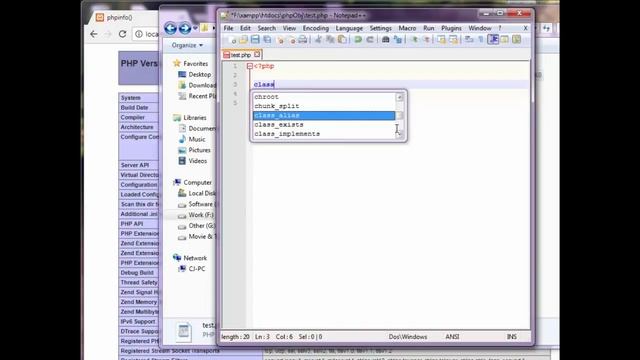Click the Copy toolbar icon
This screenshot has width=640, height=360.
tap(330, 40)
